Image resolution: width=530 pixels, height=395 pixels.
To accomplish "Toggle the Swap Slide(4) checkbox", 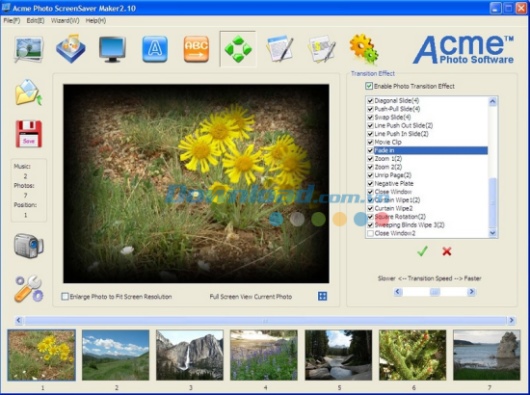I will 370,117.
